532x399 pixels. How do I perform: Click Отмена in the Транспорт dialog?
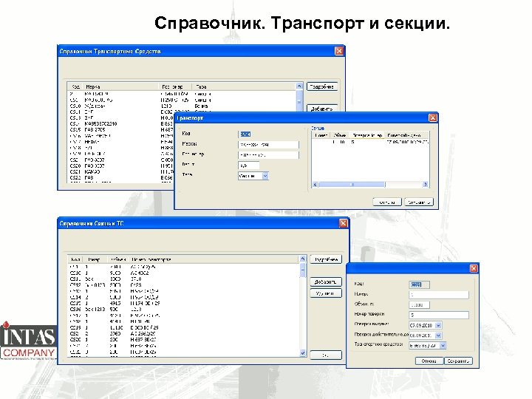(387, 202)
